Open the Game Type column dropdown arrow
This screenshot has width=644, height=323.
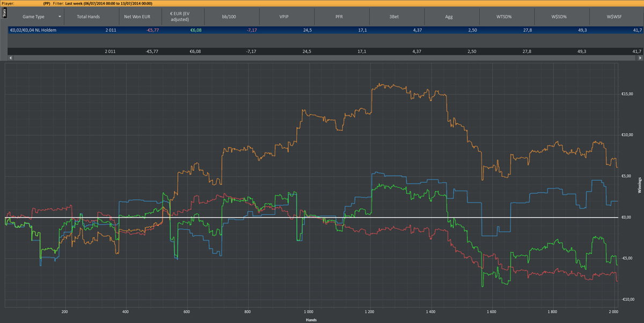[60, 17]
